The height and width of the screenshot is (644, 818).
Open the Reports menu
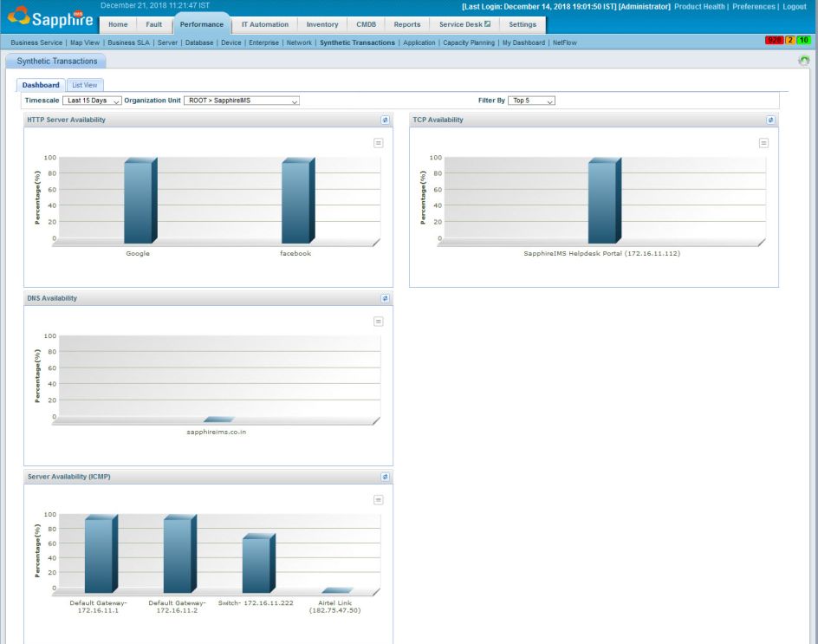coord(407,24)
